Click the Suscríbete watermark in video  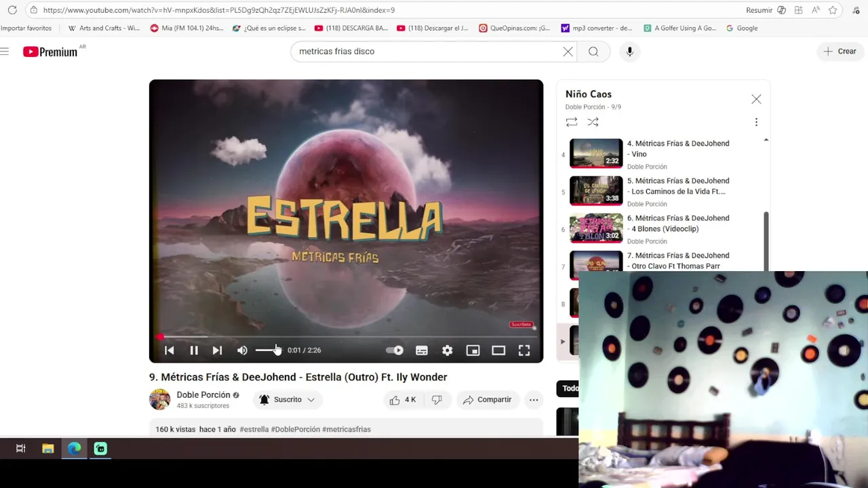click(x=521, y=325)
